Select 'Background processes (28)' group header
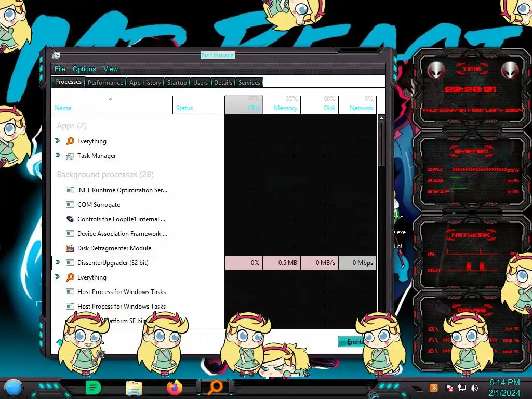Viewport: 532px width, 399px height. tap(105, 175)
